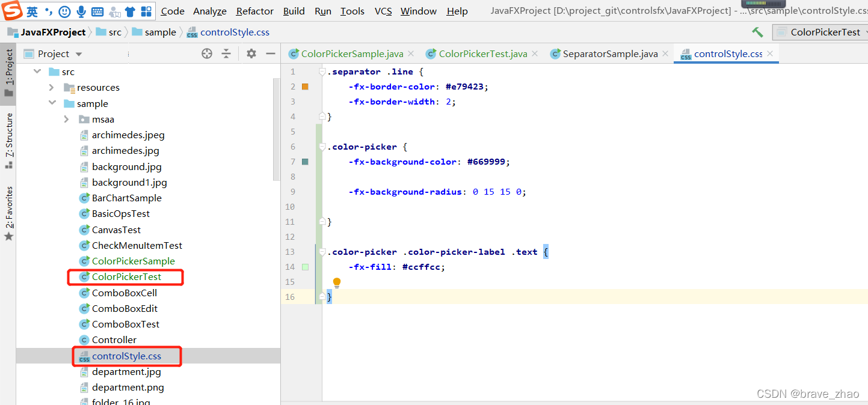
Task: Select the Sogou input microphone icon
Action: click(81, 10)
